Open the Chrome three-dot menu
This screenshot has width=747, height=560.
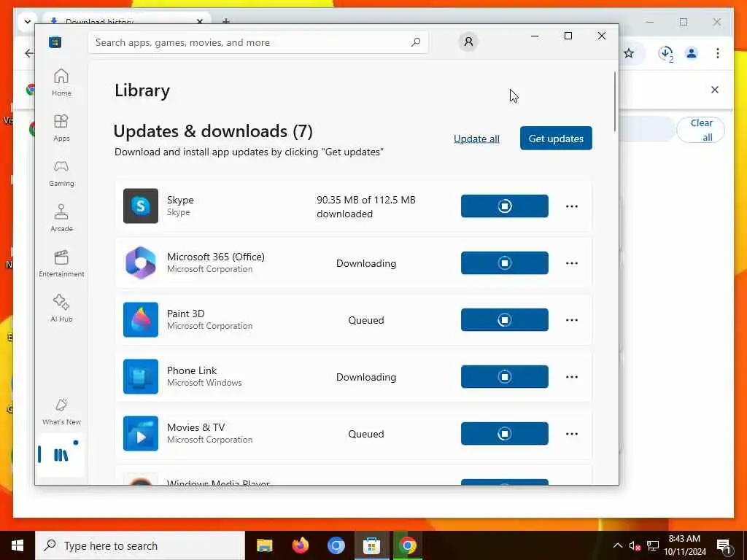[718, 53]
